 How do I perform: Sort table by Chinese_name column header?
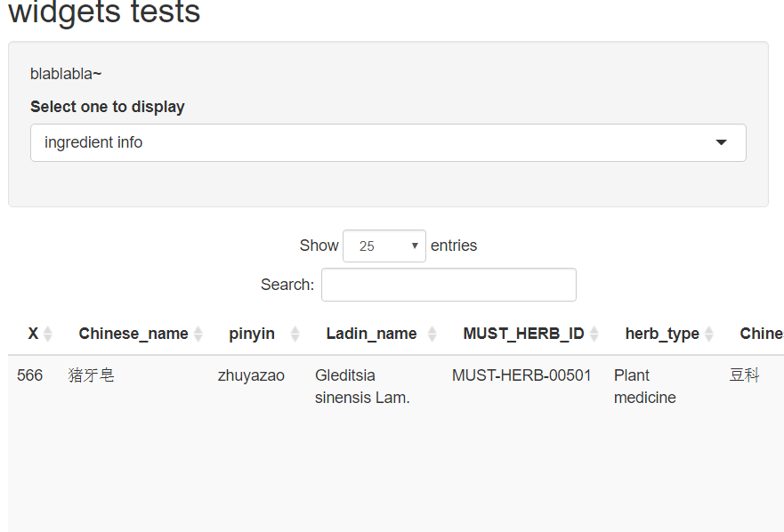[x=133, y=334]
